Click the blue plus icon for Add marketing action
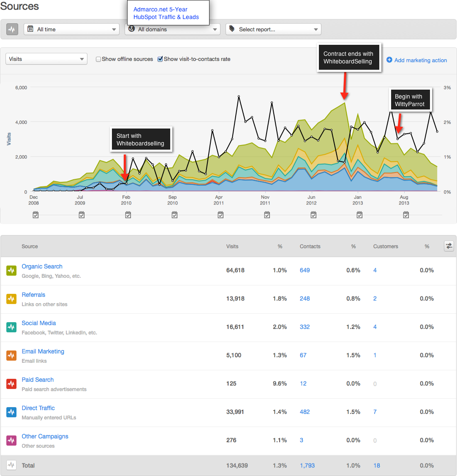 pyautogui.click(x=389, y=60)
